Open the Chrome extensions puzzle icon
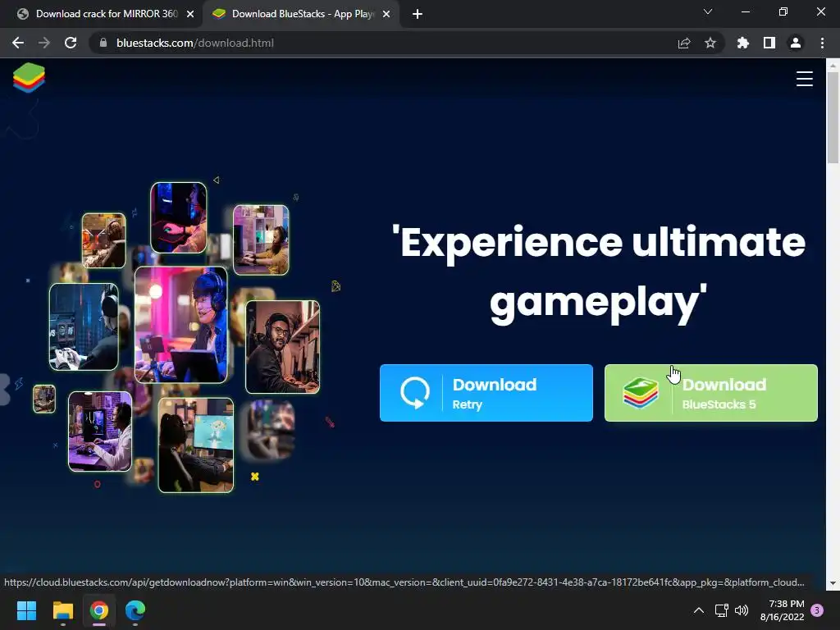Image resolution: width=840 pixels, height=630 pixels. pos(743,43)
